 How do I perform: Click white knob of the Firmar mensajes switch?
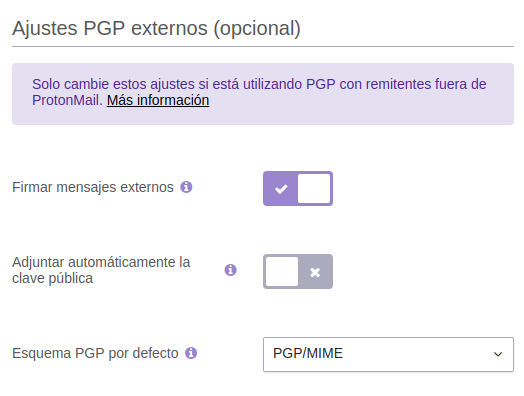pyautogui.click(x=314, y=188)
